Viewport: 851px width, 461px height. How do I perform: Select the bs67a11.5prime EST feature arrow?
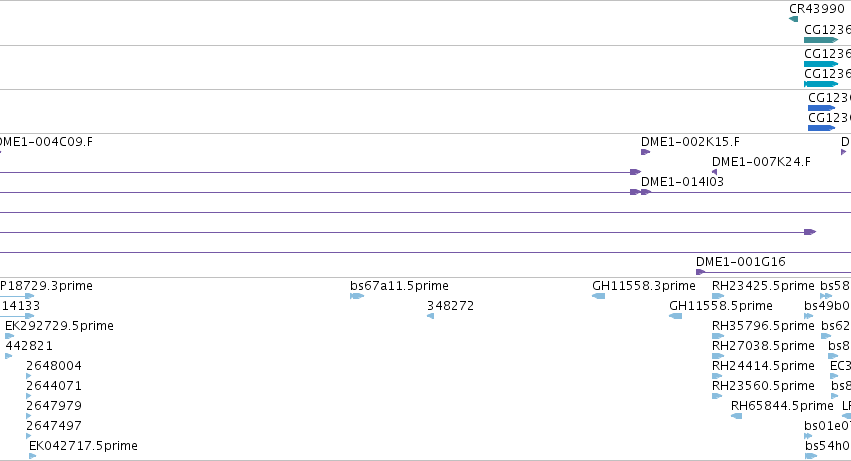(357, 296)
